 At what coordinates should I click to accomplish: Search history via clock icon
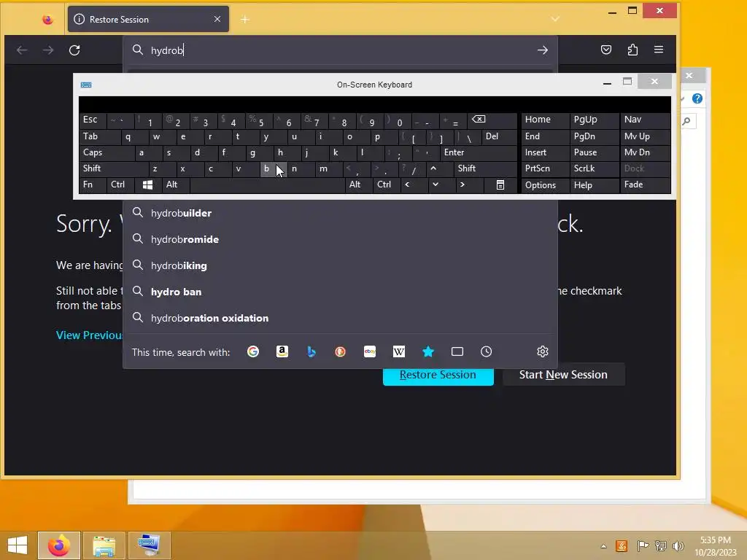(x=486, y=351)
